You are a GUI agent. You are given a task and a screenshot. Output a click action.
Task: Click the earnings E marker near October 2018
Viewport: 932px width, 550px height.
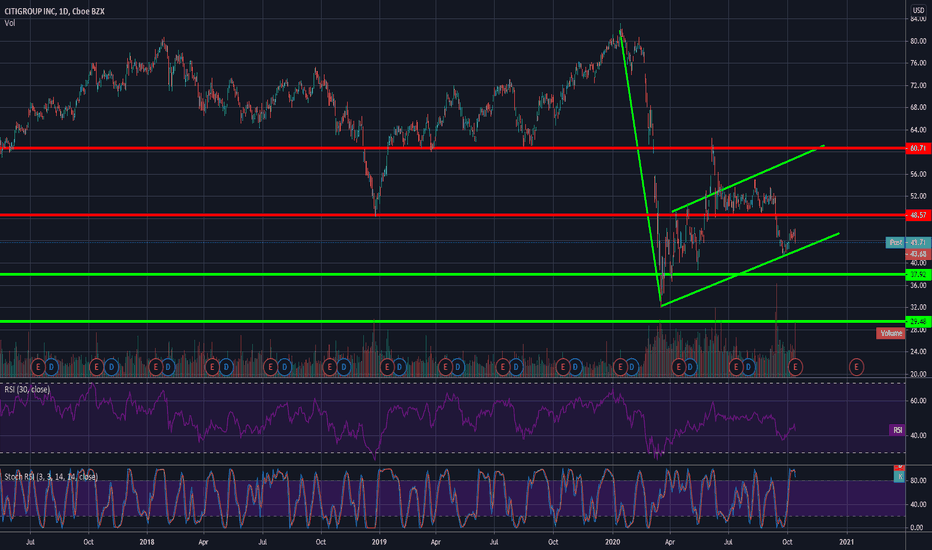pyautogui.click(x=330, y=367)
